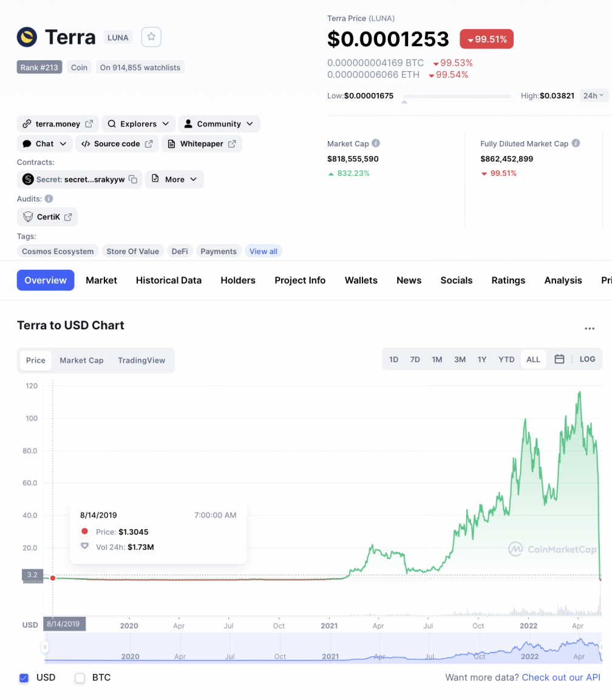Screen dimensions: 612x700
Task: Expand the Community dropdown
Action: click(219, 124)
